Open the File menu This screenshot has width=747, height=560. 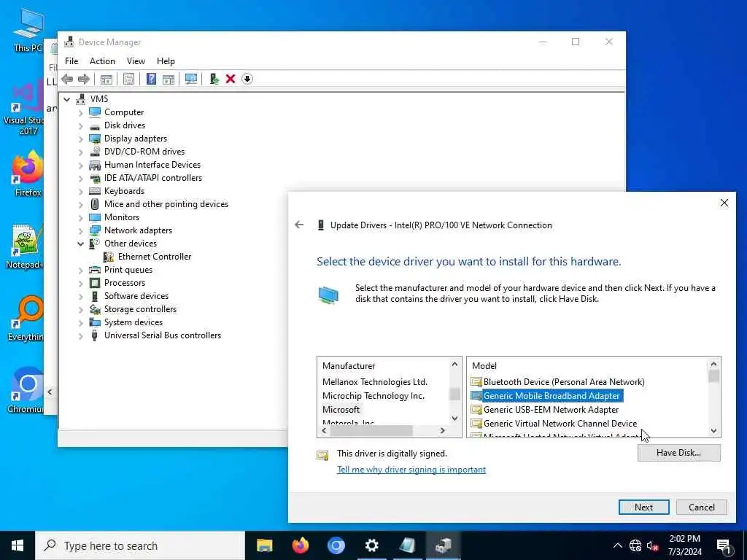pos(71,61)
